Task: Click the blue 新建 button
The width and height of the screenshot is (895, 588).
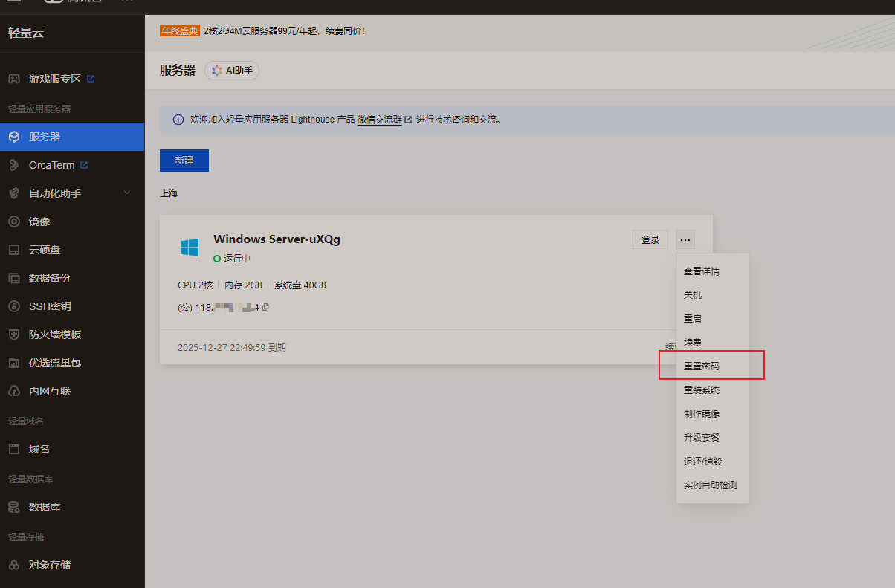Action: 184,161
